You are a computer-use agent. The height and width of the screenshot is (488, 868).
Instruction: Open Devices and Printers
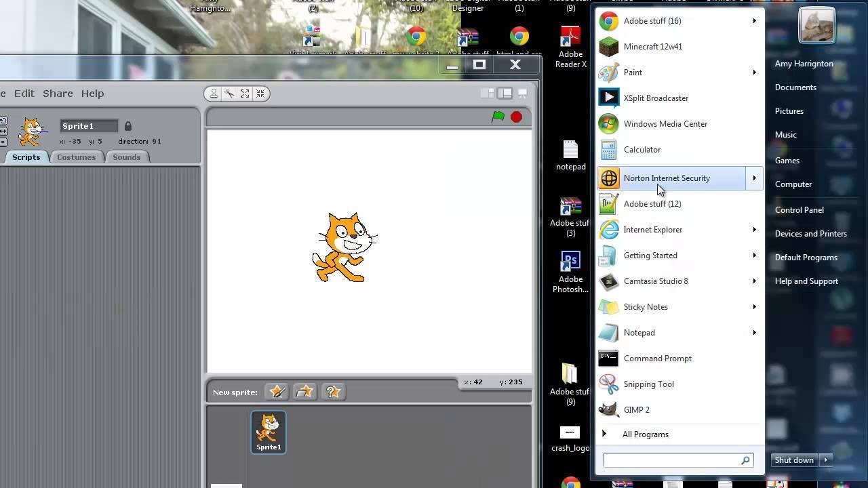coord(811,234)
